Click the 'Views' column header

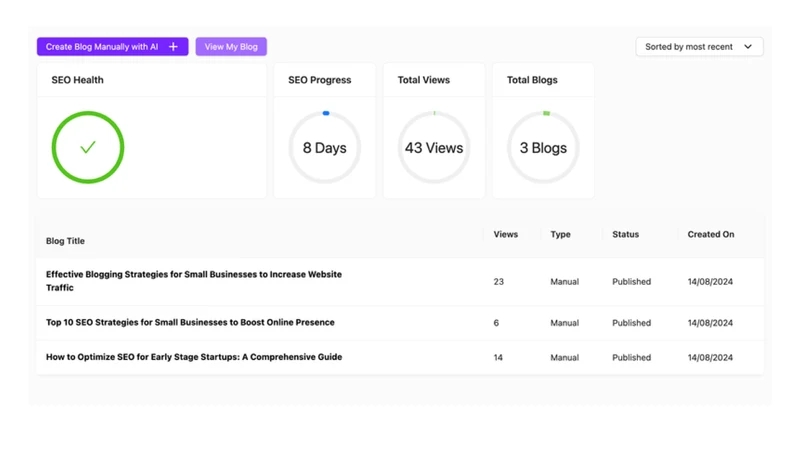click(x=506, y=234)
